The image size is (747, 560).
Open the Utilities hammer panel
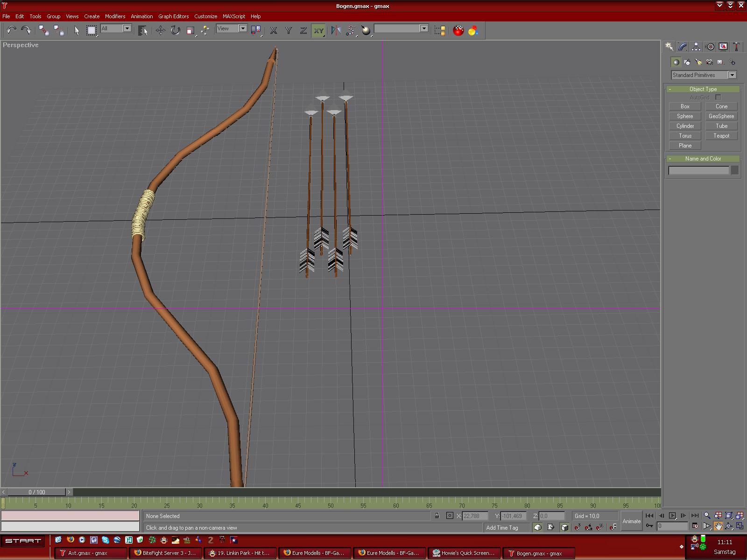(x=736, y=47)
